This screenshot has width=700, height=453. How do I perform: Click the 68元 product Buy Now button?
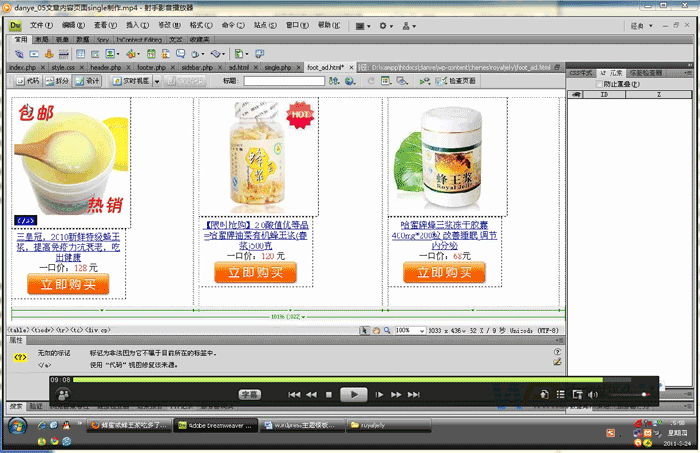[444, 272]
